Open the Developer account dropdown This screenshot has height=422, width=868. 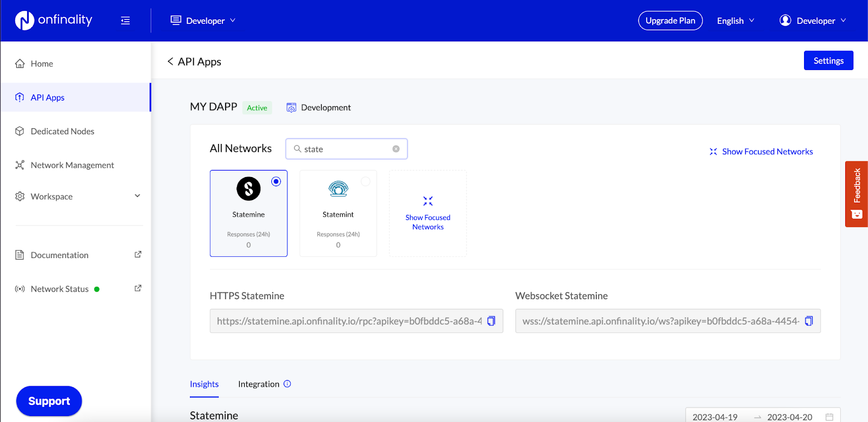click(813, 21)
